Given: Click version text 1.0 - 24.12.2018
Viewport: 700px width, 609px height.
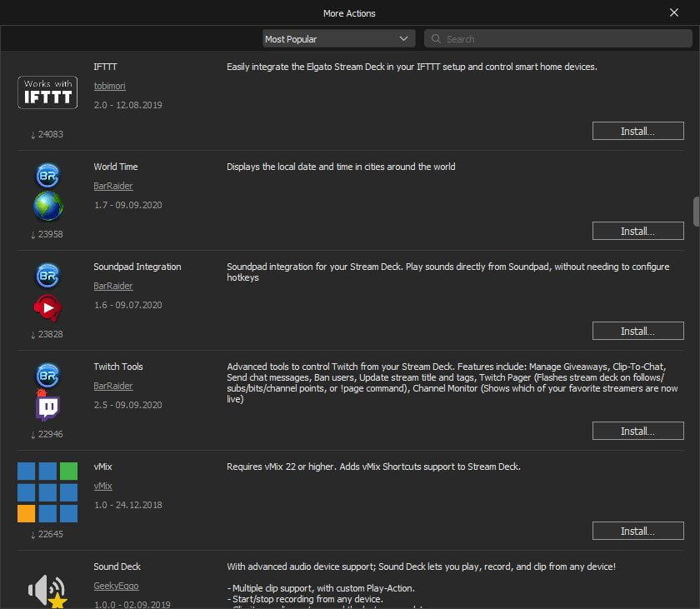Looking at the screenshot, I should tap(127, 505).
